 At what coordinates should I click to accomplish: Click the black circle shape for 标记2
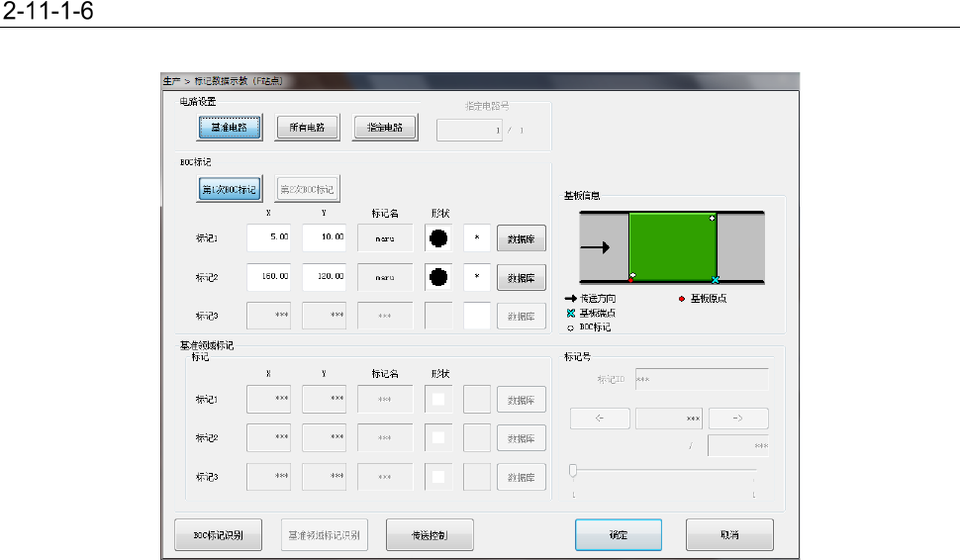point(438,277)
